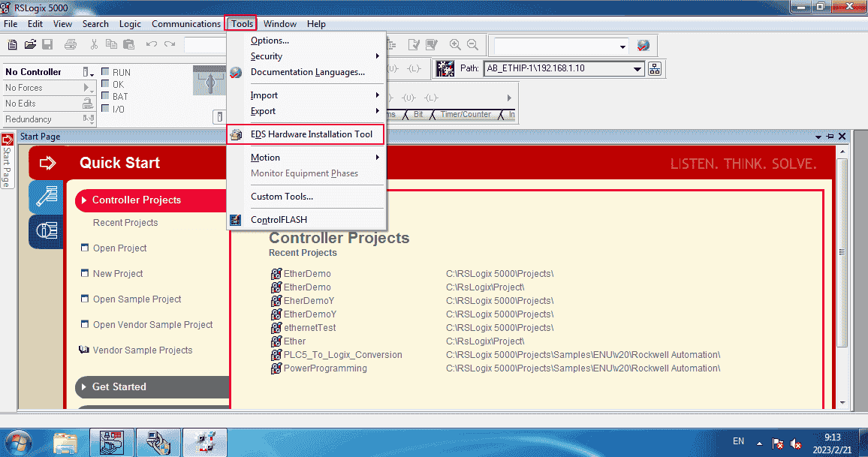Open the ethernetTest recent project

[309, 328]
